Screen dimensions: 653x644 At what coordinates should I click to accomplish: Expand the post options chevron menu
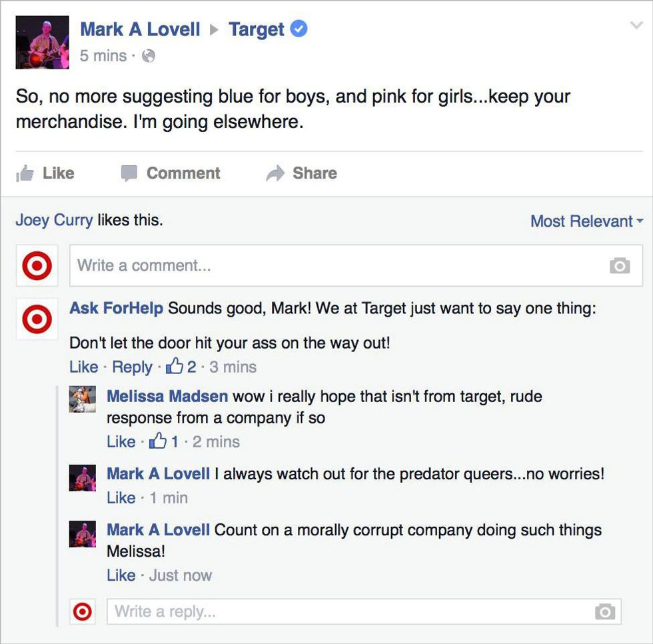click(636, 25)
